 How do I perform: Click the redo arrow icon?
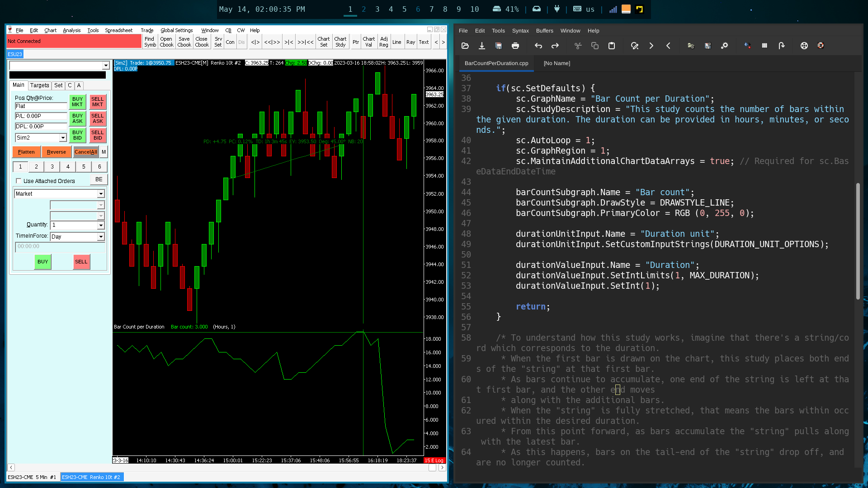coord(555,46)
